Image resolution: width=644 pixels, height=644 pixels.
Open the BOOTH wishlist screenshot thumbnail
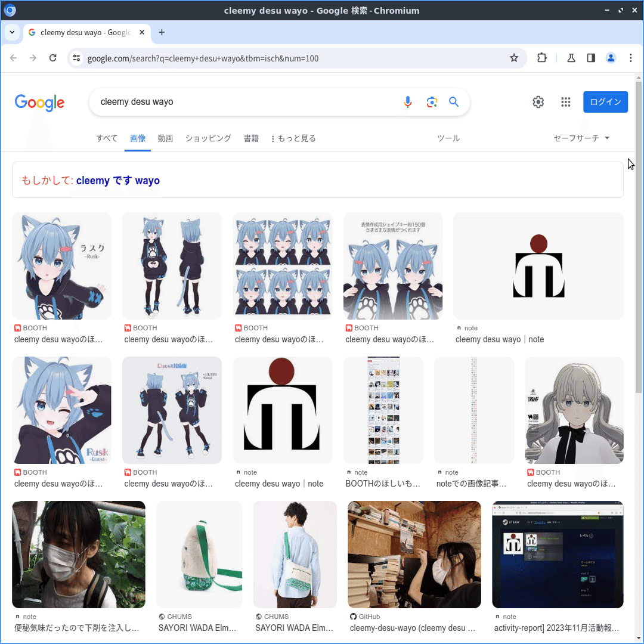pos(383,410)
